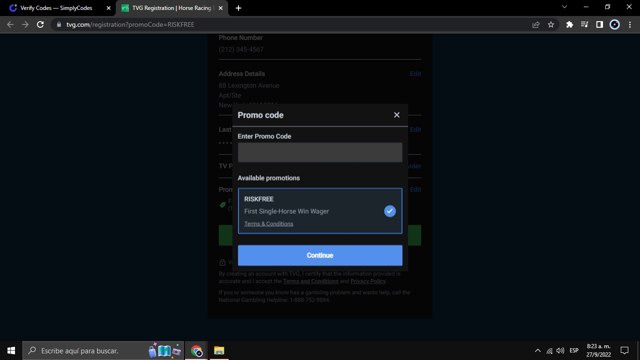Click the 'First Single-Horse Win Wager' text

[x=287, y=211]
